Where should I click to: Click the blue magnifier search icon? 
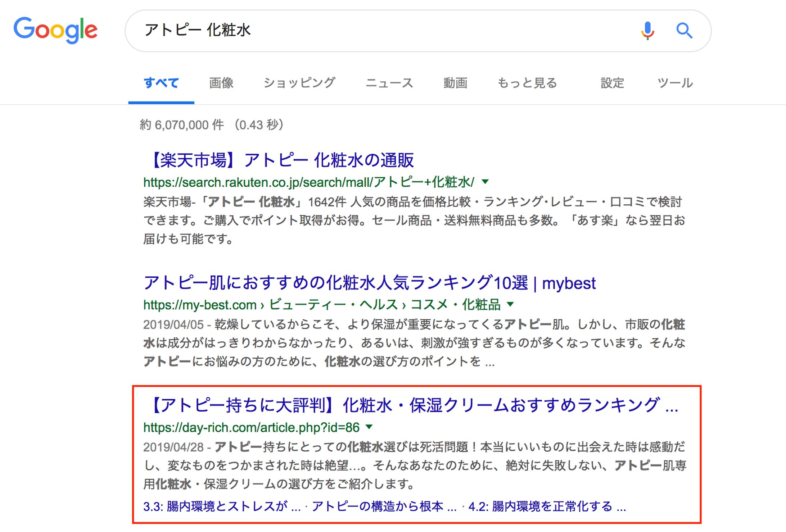click(x=684, y=31)
